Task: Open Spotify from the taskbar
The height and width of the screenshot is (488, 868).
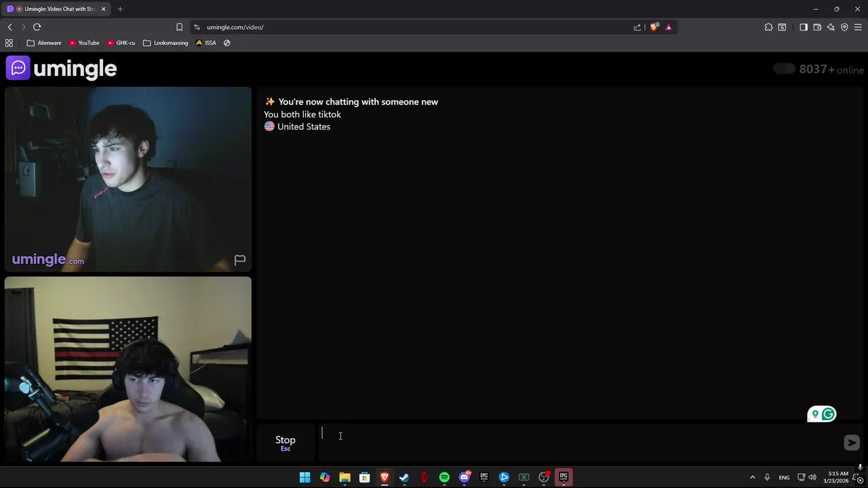Action: coord(444,477)
